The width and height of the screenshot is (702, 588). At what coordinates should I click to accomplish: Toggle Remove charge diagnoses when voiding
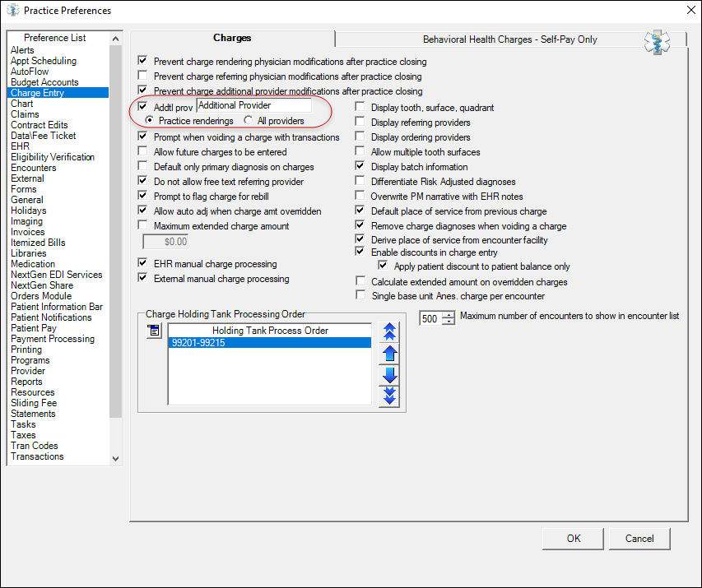tap(360, 225)
